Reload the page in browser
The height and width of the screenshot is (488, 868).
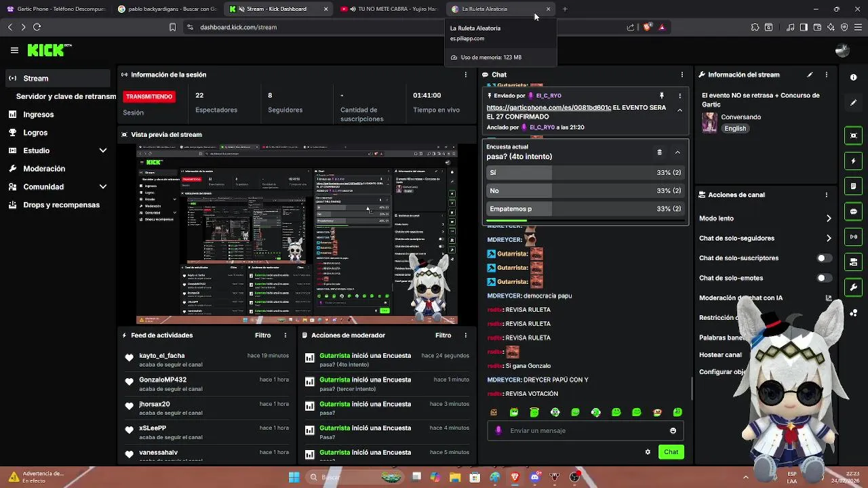coord(37,27)
